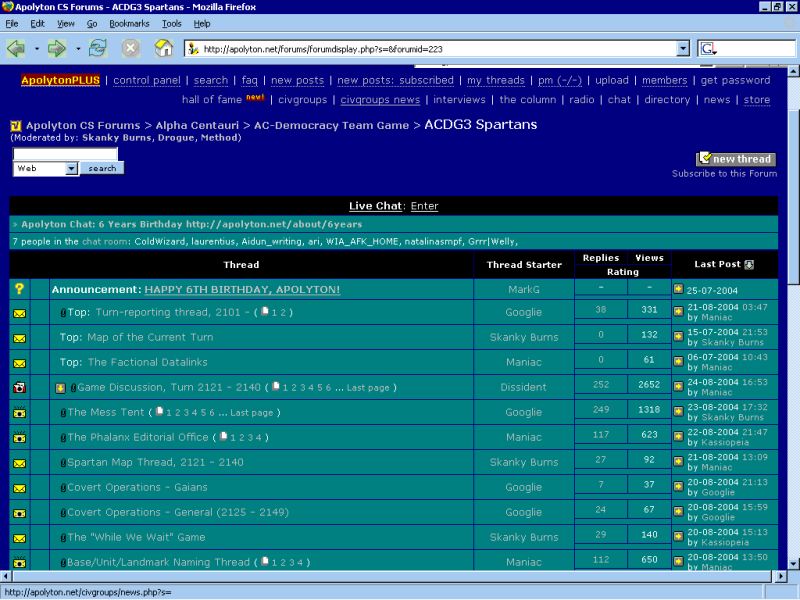Click the forum search text field
800x600 pixels.
[x=65, y=154]
